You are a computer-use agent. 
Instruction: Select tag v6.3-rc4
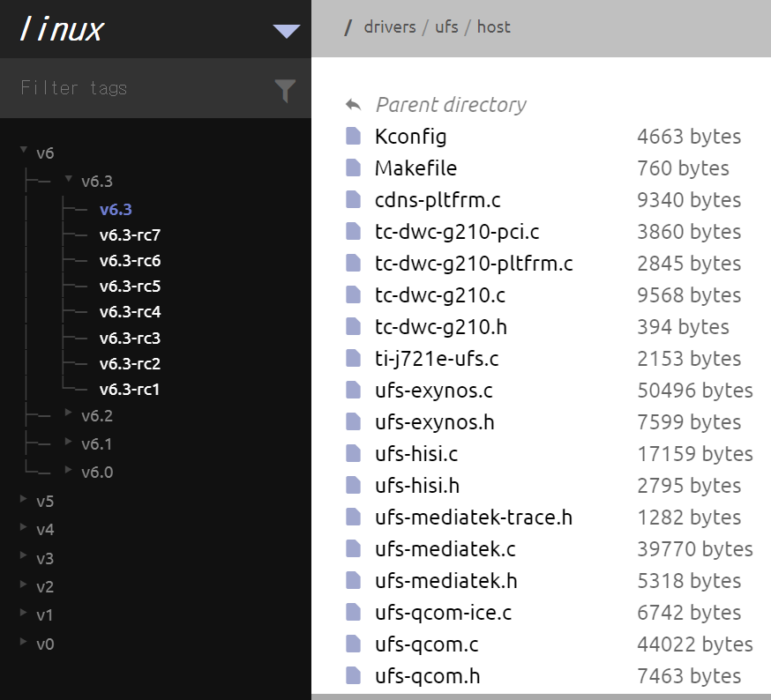(130, 312)
